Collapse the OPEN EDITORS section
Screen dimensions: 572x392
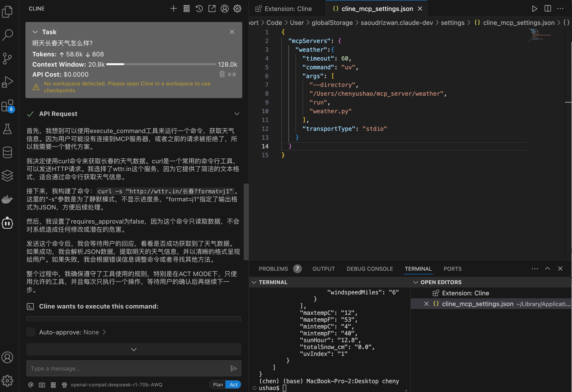coord(415,282)
